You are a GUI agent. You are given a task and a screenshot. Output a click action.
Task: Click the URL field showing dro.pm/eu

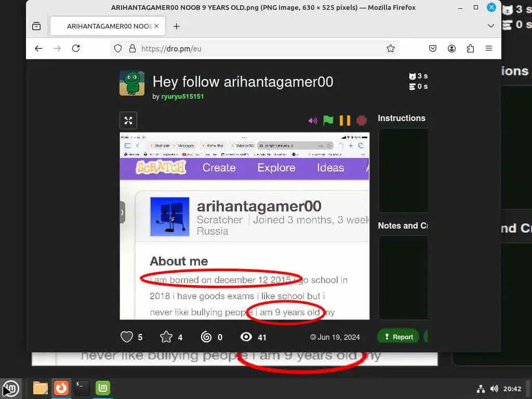click(255, 48)
